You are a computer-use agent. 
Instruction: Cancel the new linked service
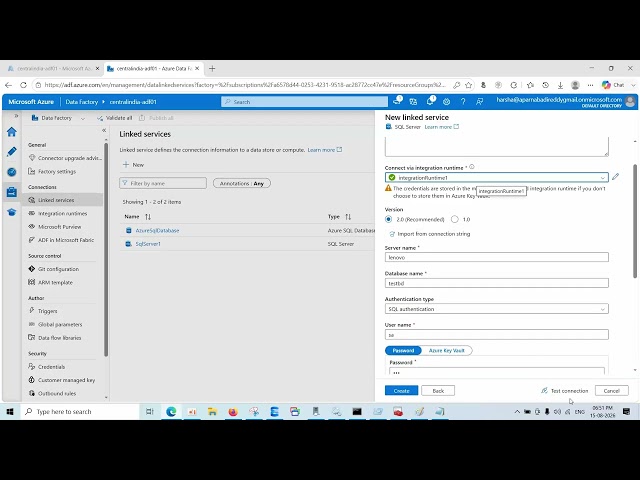click(611, 391)
